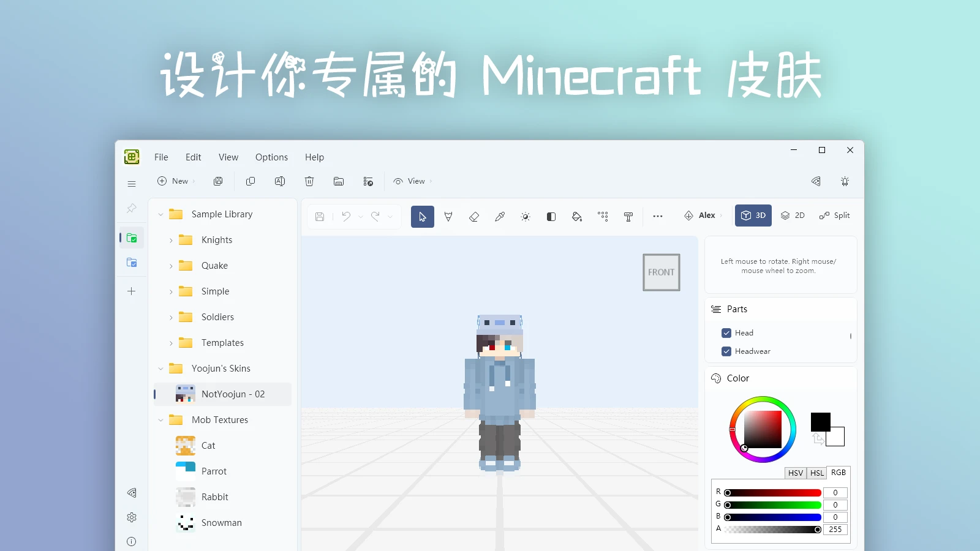980x551 pixels.
Task: Click the Split view button
Action: [835, 215]
